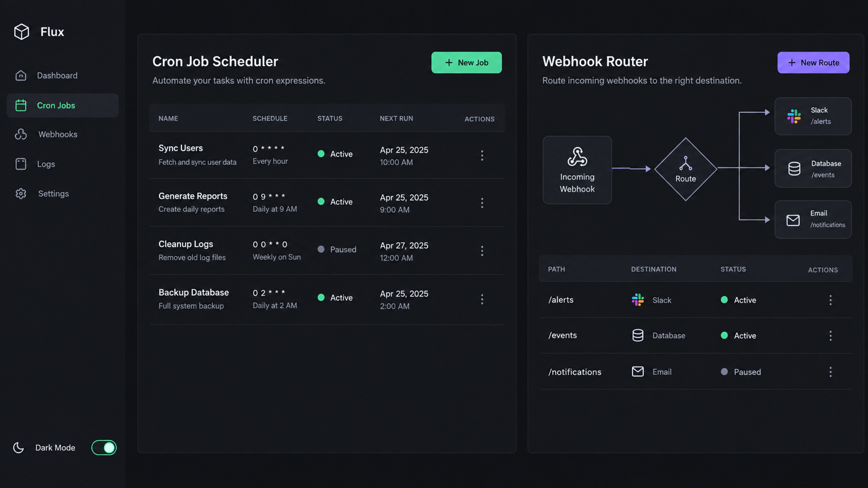Click the SCHEDULE column header
Image resolution: width=868 pixels, height=488 pixels.
(x=270, y=118)
